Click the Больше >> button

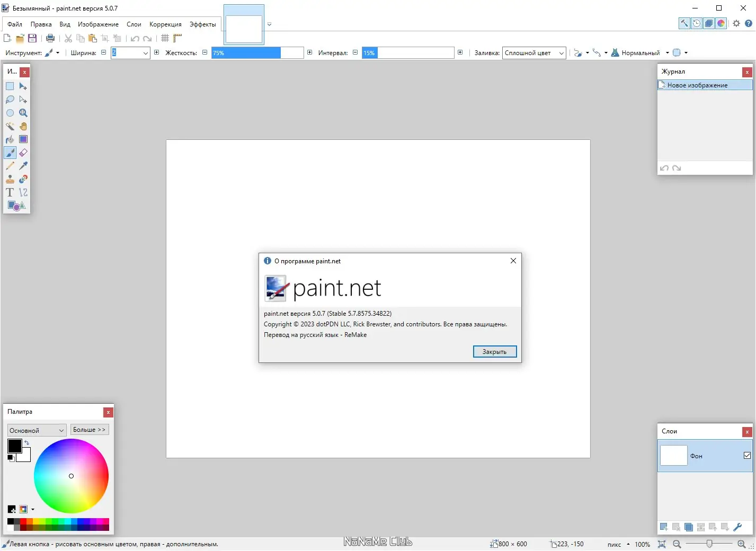(x=90, y=430)
